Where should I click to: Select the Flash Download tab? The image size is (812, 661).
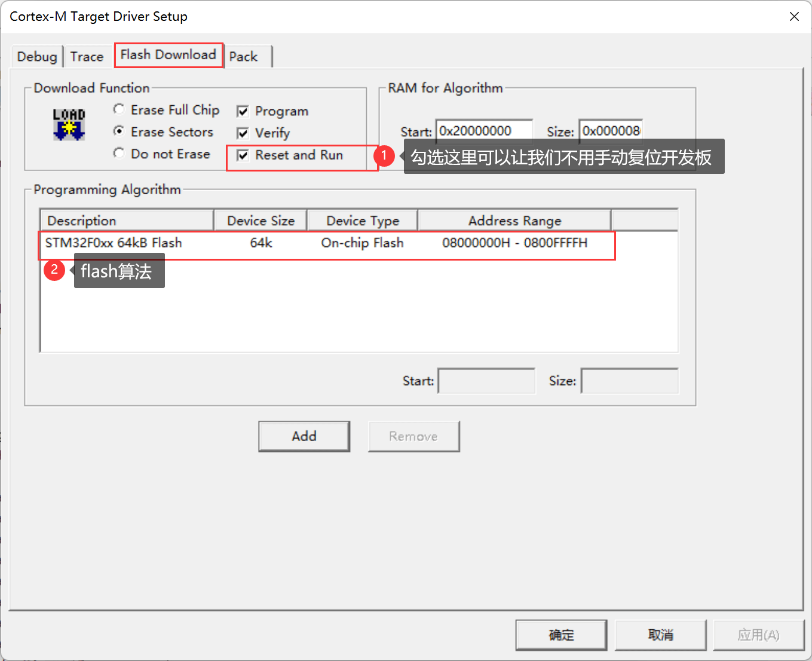[168, 55]
